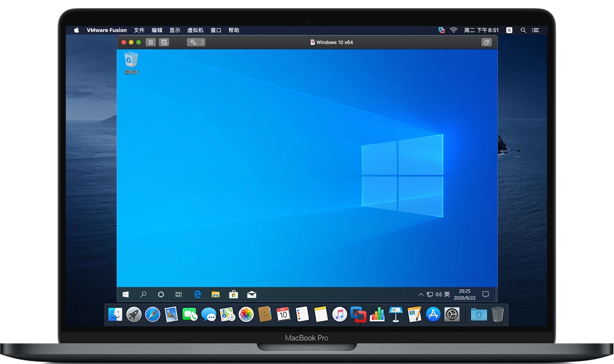This screenshot has width=614, height=364.
Task: Open the 虚拟机 menu
Action: 195,31
